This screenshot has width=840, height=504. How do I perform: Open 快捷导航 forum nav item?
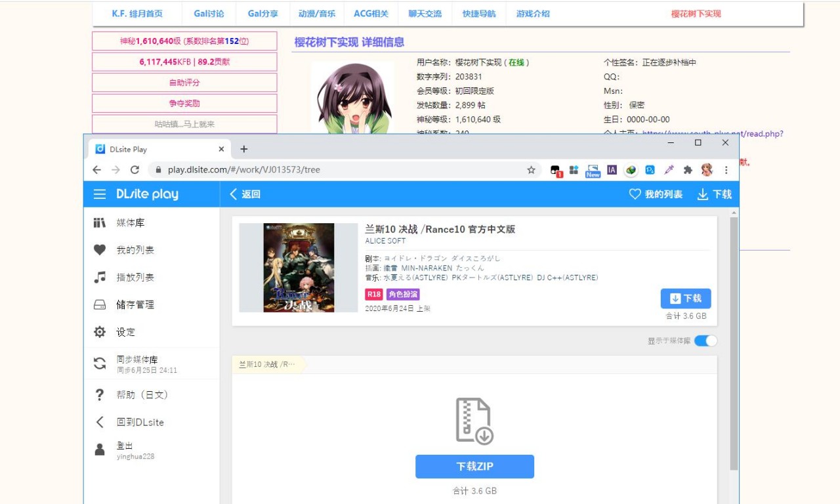[x=479, y=14]
